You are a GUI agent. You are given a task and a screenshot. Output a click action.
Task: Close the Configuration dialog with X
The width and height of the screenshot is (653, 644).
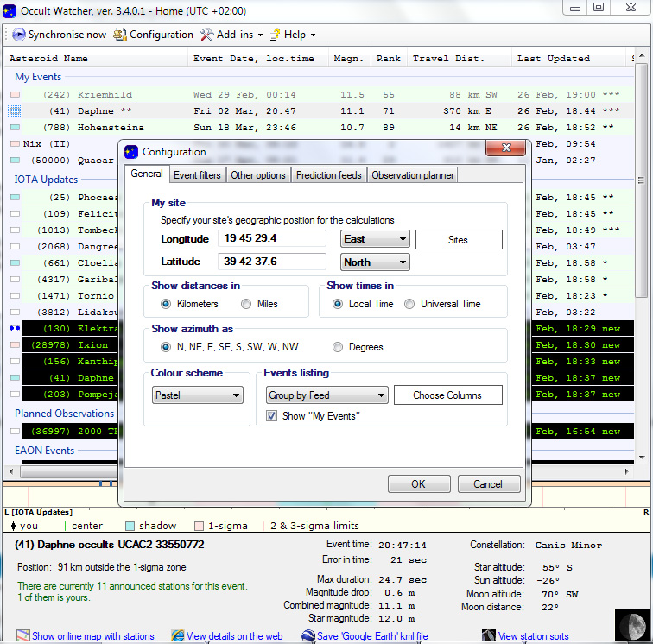[505, 148]
